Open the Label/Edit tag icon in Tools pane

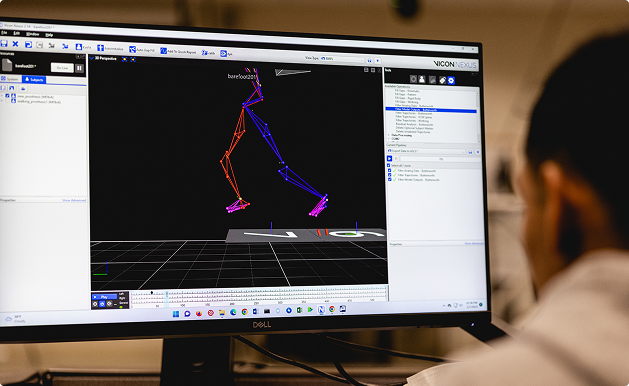click(x=442, y=80)
